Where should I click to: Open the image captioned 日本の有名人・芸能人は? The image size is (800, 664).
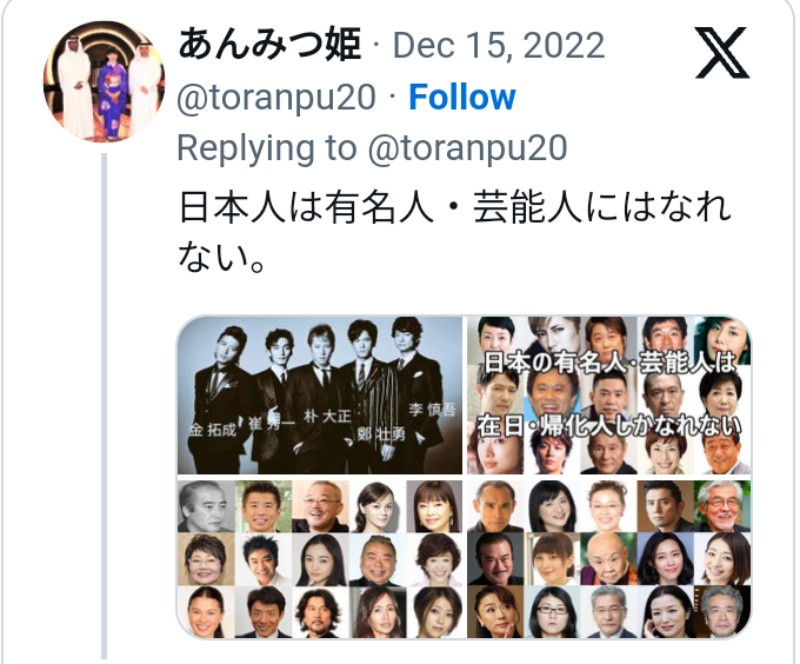click(609, 395)
